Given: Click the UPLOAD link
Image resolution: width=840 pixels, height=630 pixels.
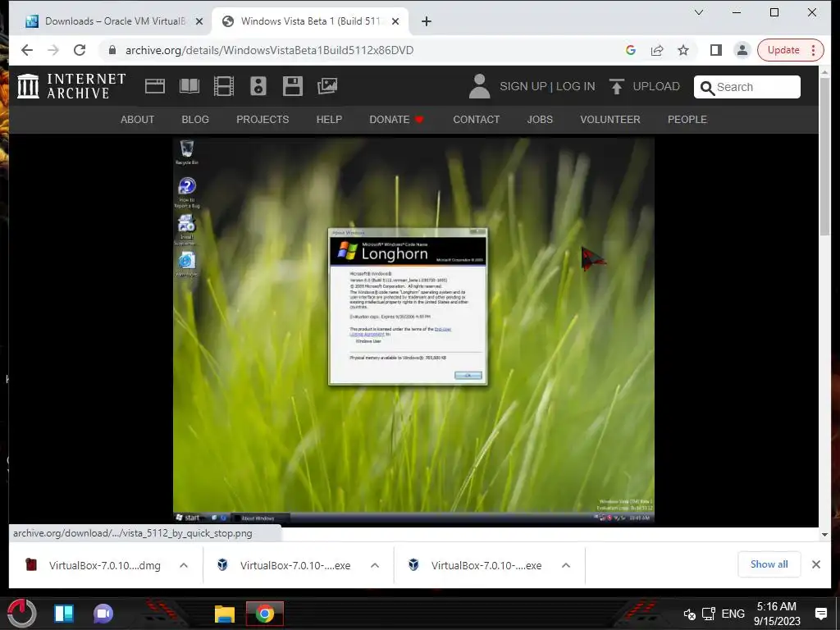Looking at the screenshot, I should (x=656, y=86).
